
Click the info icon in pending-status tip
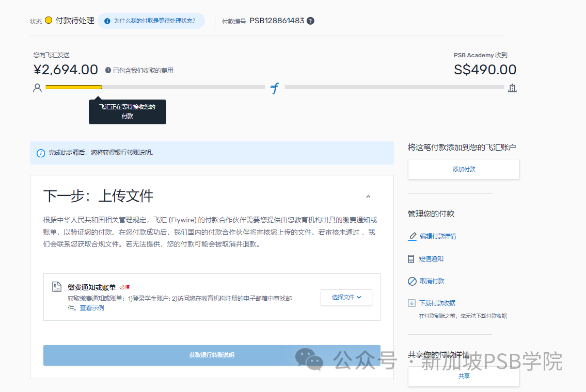(x=107, y=21)
